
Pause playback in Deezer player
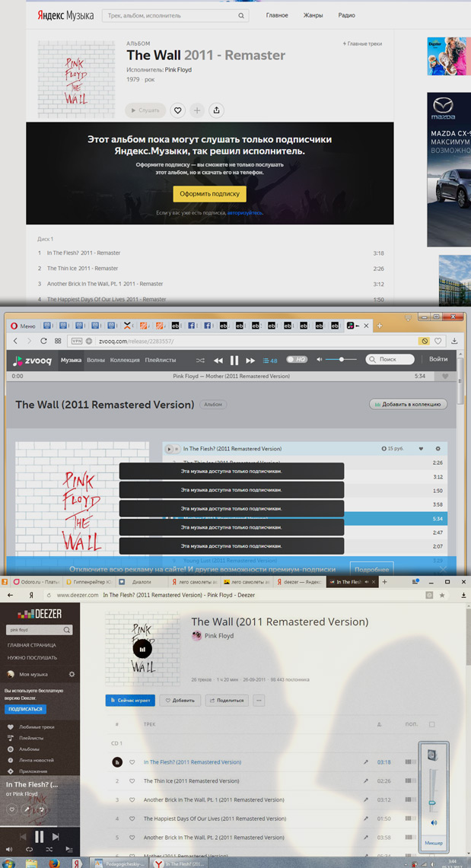tap(39, 837)
